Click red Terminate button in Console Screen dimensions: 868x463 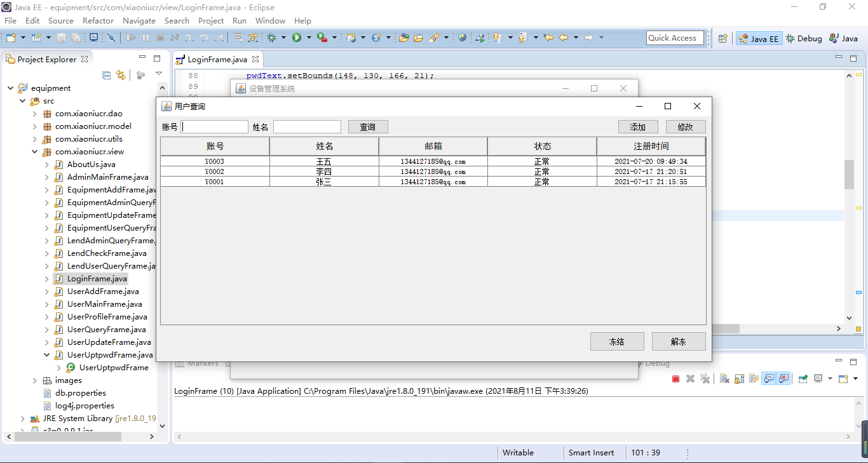click(x=676, y=379)
